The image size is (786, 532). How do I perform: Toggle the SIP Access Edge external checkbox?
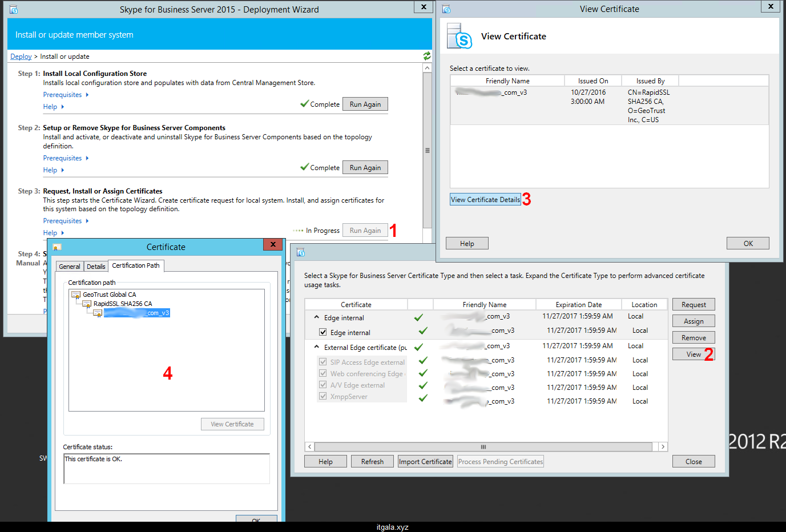tap(323, 362)
